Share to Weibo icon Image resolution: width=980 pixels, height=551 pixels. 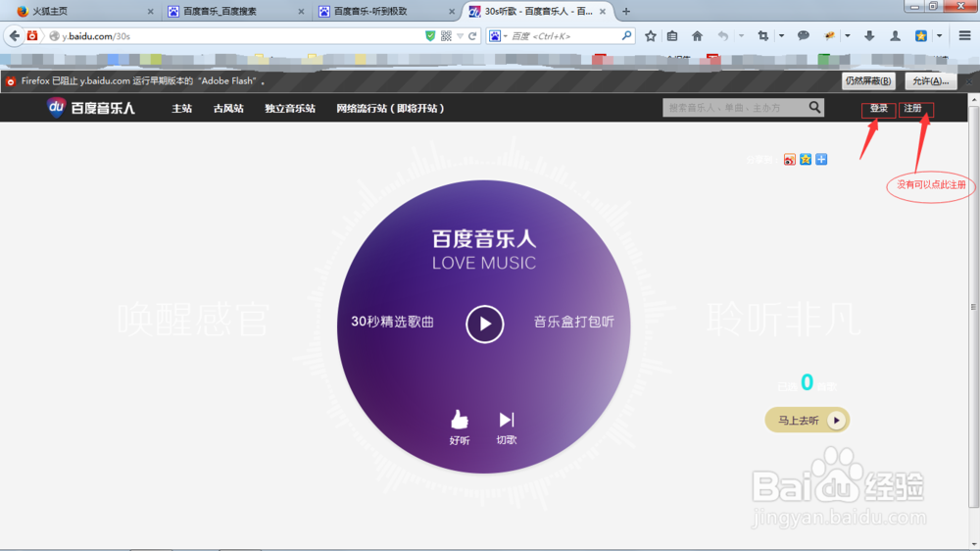tap(789, 160)
